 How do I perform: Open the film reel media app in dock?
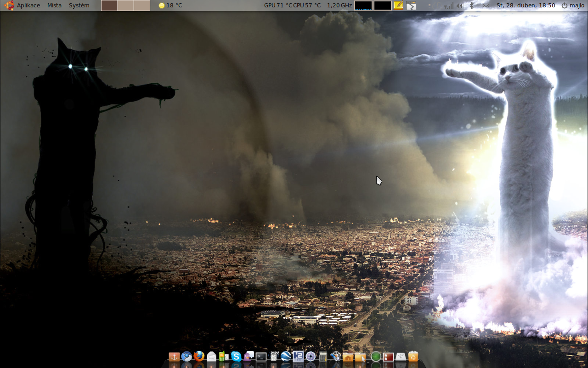(x=336, y=356)
